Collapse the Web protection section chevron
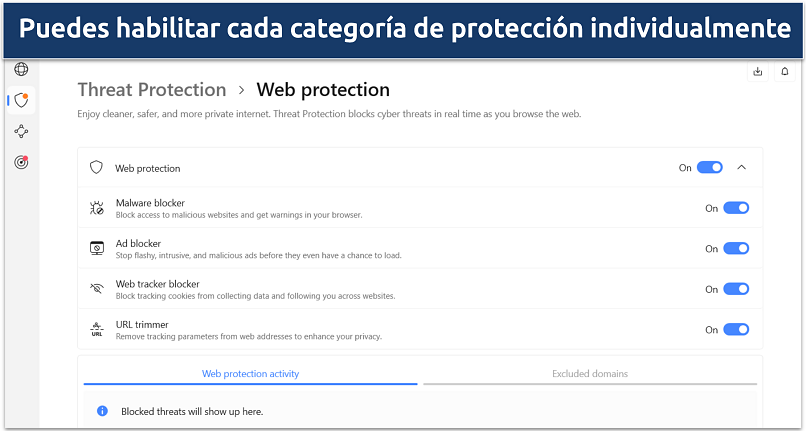The width and height of the screenshot is (806, 431). [741, 168]
